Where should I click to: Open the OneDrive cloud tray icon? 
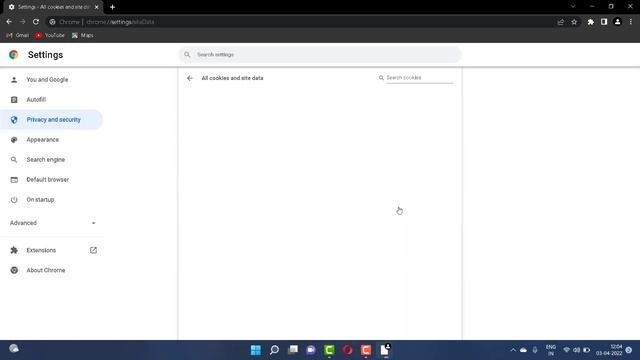523,350
